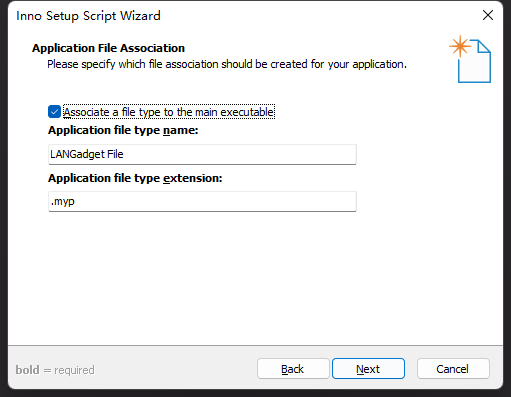The height and width of the screenshot is (397, 511).
Task: Click the 'Please specify which file association' description
Action: (x=227, y=64)
